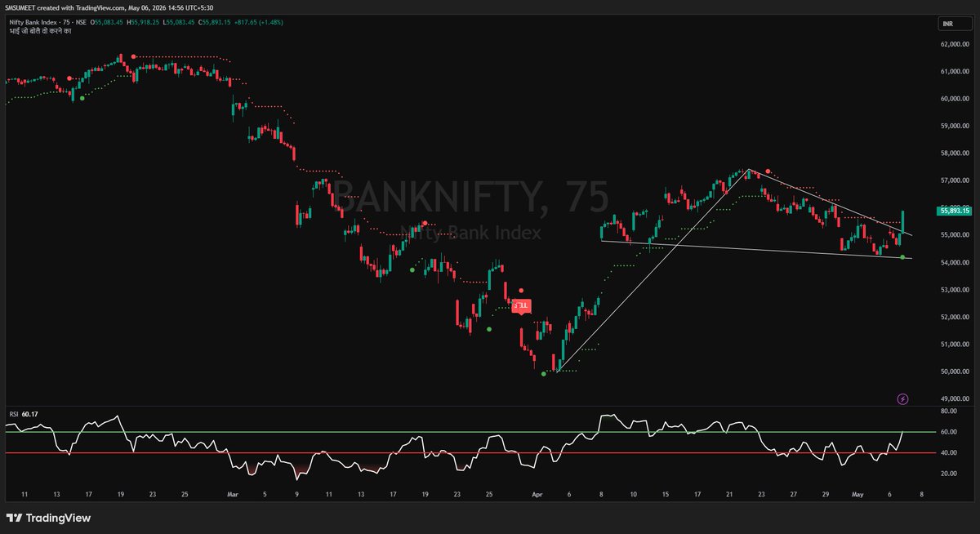Click the date label 27 on time axis
980x534 pixels.
[x=793, y=495]
